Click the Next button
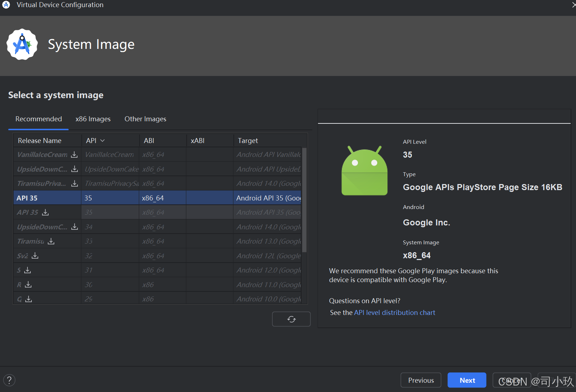 (466, 380)
